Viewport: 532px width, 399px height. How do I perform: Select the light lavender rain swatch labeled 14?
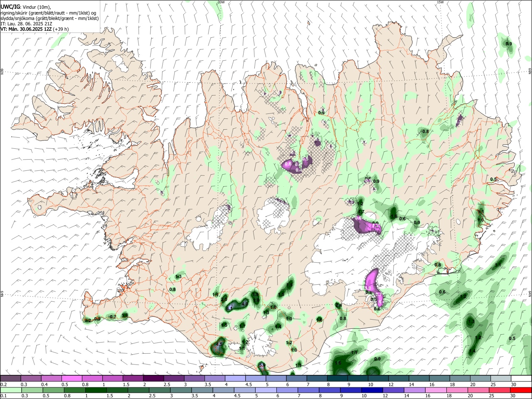tap(414, 390)
